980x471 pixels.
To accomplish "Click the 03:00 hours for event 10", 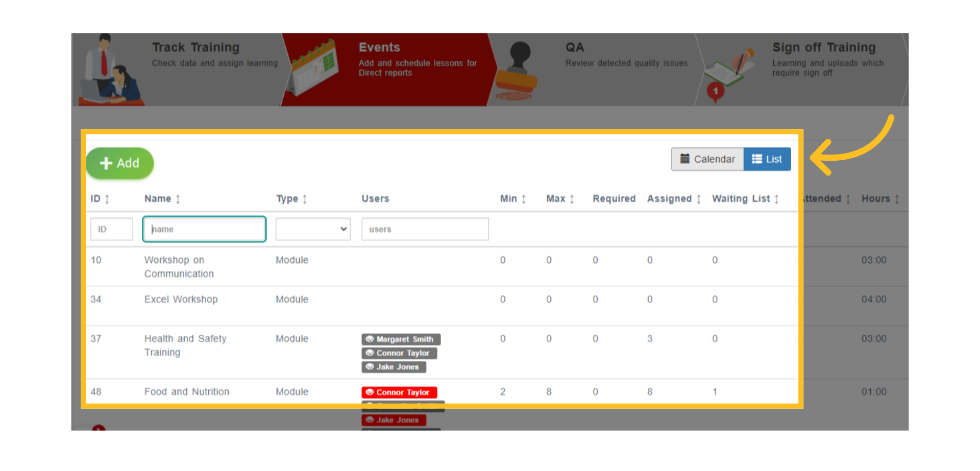I will tap(874, 260).
